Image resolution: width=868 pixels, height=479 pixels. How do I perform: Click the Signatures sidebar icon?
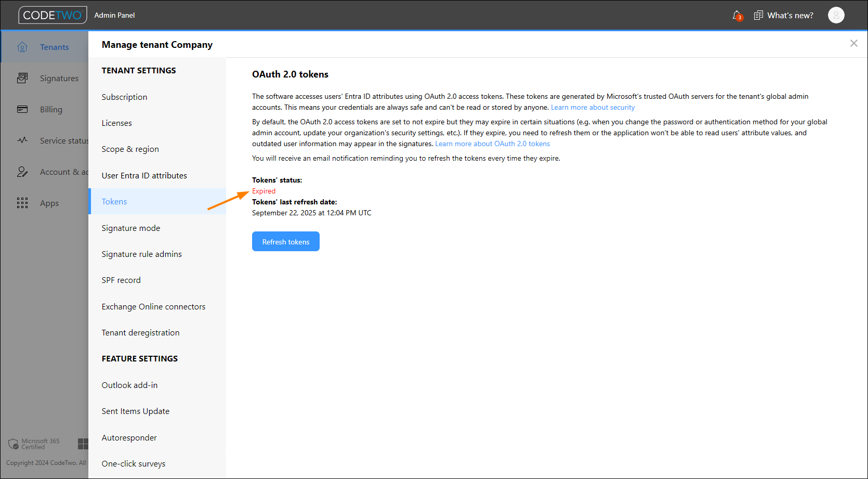[22, 78]
